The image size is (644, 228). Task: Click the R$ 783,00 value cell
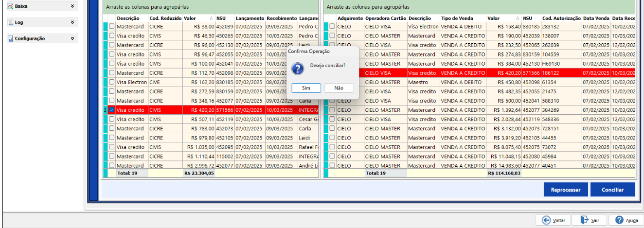click(x=199, y=129)
